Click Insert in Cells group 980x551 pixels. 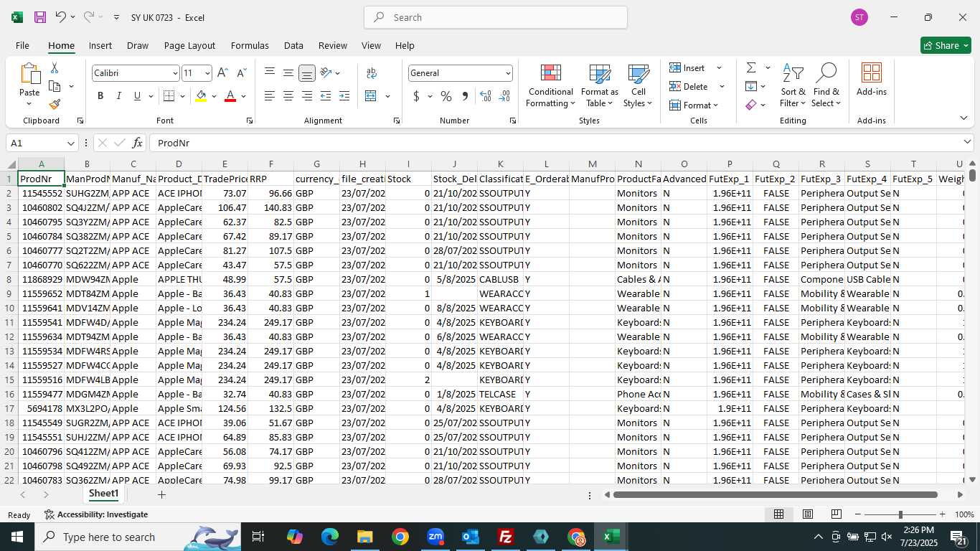coord(688,67)
